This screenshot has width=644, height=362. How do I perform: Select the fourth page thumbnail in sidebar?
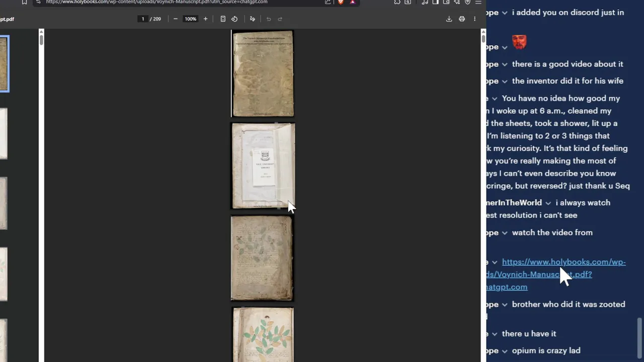coord(4,274)
